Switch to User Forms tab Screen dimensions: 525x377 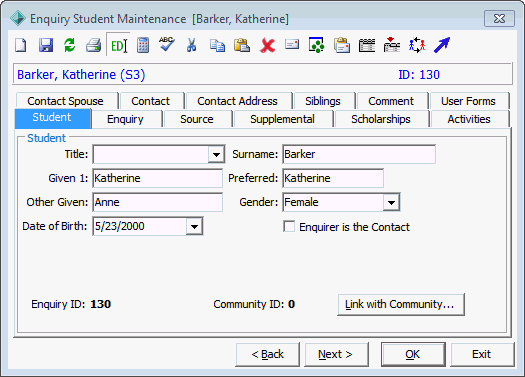468,101
